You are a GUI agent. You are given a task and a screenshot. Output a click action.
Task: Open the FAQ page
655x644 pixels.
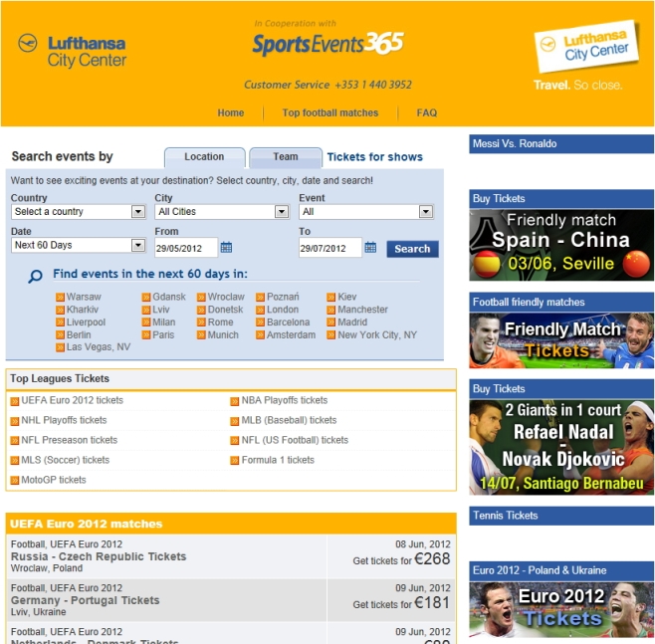click(426, 112)
